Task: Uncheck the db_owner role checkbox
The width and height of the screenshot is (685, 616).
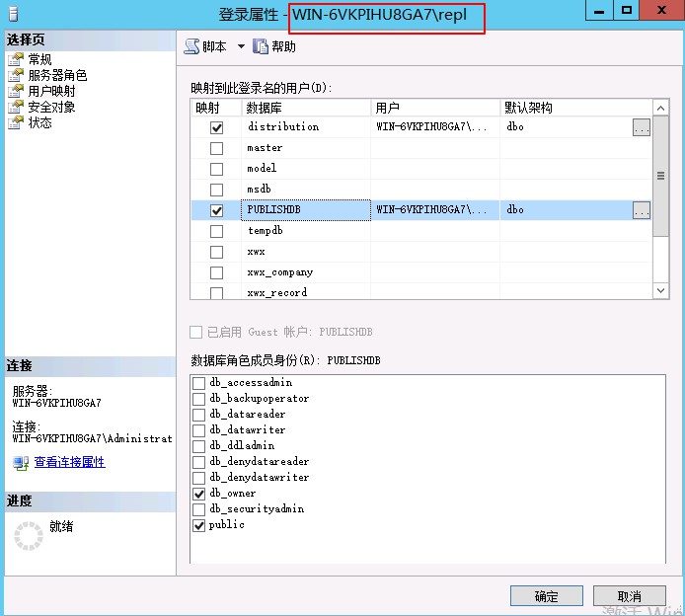Action: 199,494
